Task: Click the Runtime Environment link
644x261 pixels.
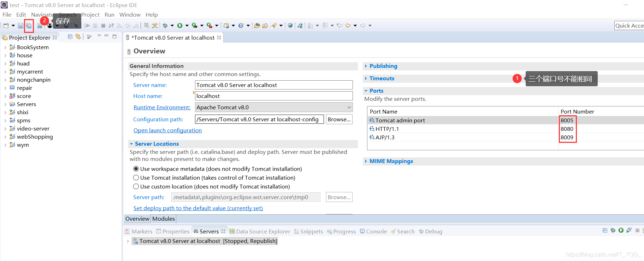Action: [162, 107]
